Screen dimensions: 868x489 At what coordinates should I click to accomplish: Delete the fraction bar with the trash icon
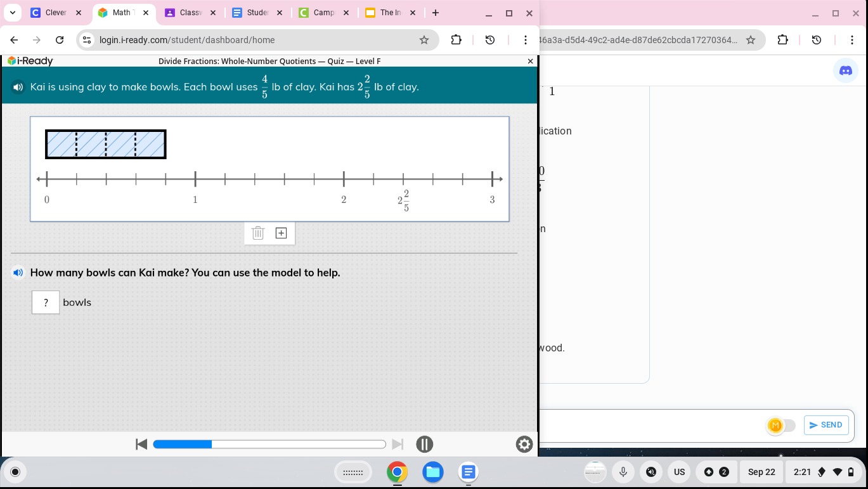(x=257, y=233)
